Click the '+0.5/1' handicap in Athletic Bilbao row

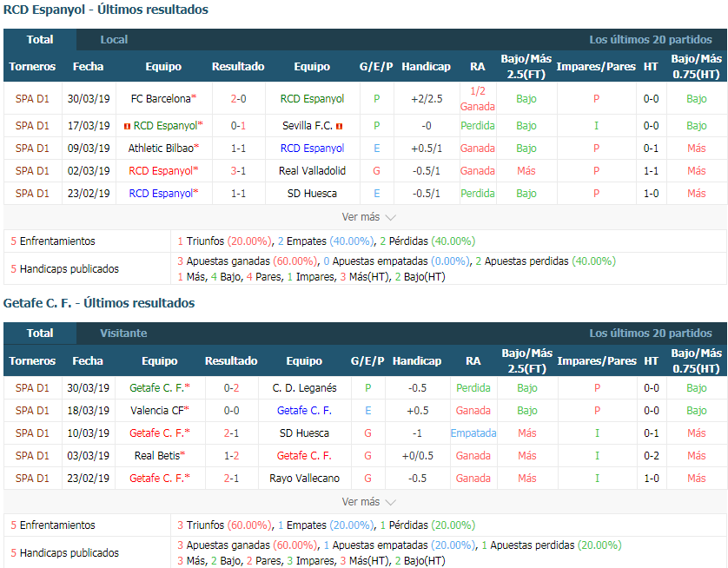[x=427, y=149]
